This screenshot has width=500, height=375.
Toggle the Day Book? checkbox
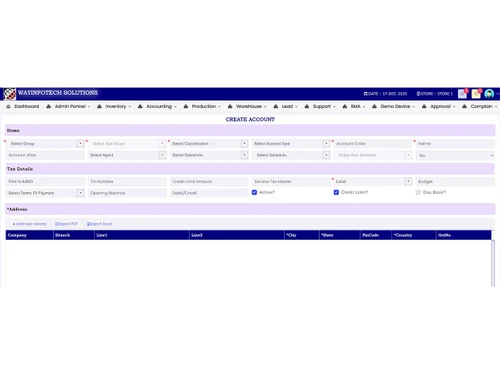pos(418,192)
